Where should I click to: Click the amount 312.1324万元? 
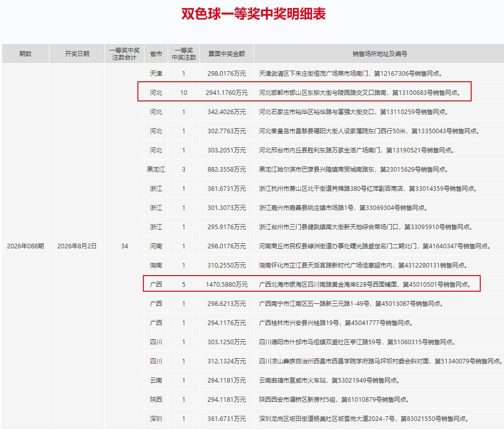(227, 361)
